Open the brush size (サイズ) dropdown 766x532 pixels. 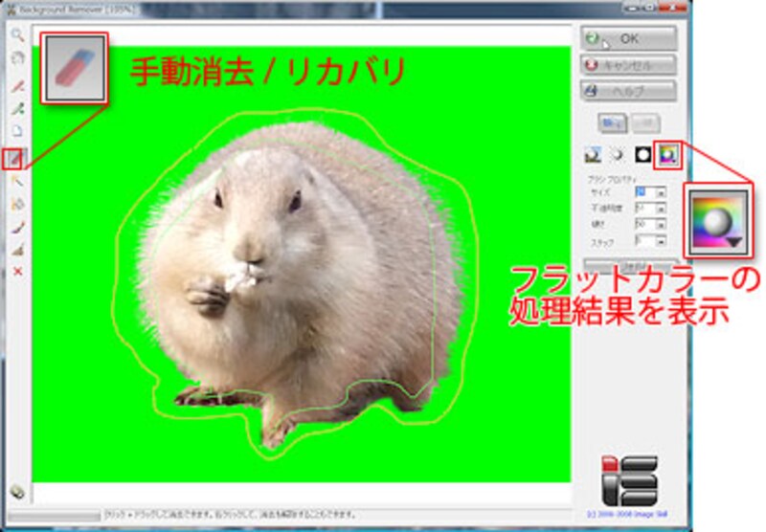[661, 192]
